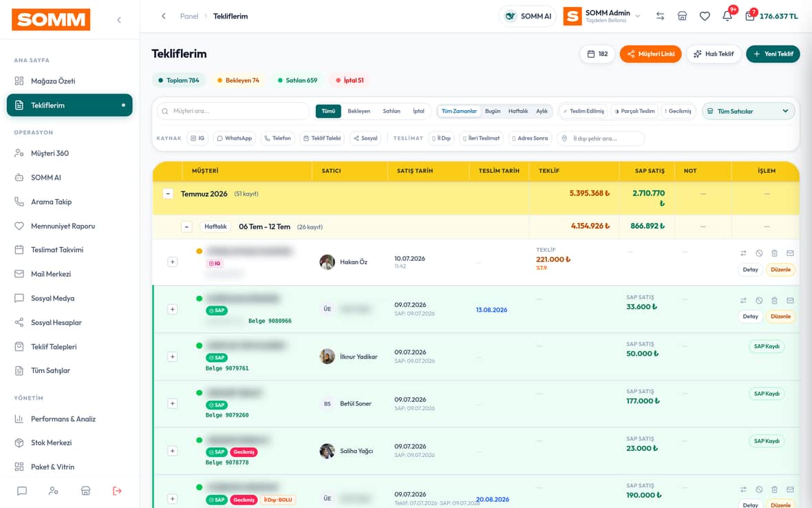812x508 pixels.
Task: Click the Yeni Teklif button
Action: coord(773,54)
